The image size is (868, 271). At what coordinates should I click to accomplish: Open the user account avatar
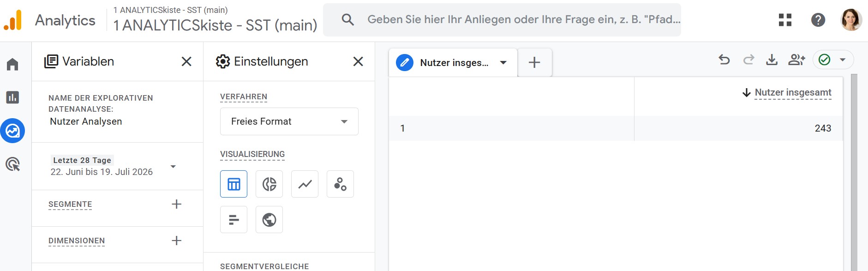click(x=851, y=20)
